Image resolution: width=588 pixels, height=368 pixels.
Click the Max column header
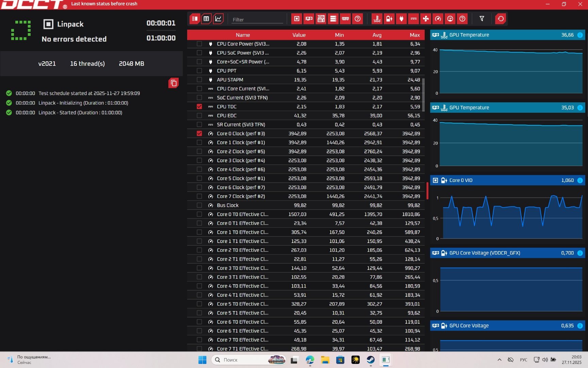[x=414, y=35]
